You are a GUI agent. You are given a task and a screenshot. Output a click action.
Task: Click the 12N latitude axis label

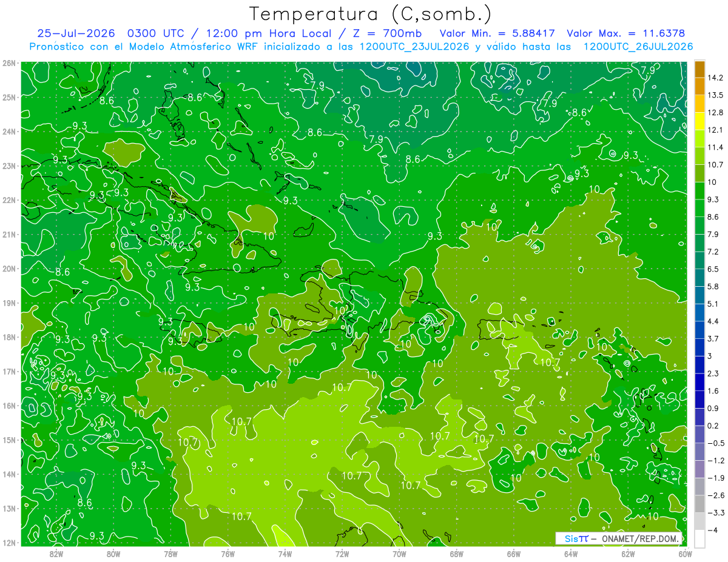pos(9,543)
